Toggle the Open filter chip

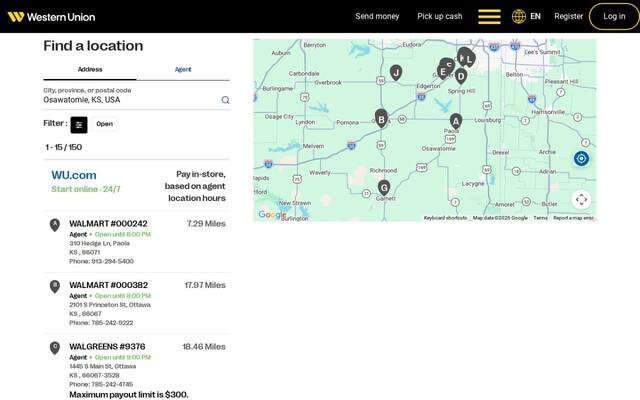tap(104, 124)
